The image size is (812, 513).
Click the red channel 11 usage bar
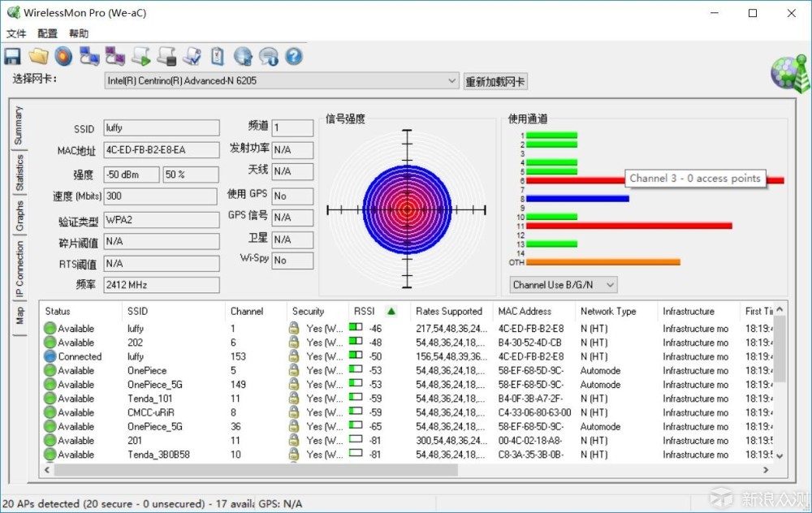628,226
